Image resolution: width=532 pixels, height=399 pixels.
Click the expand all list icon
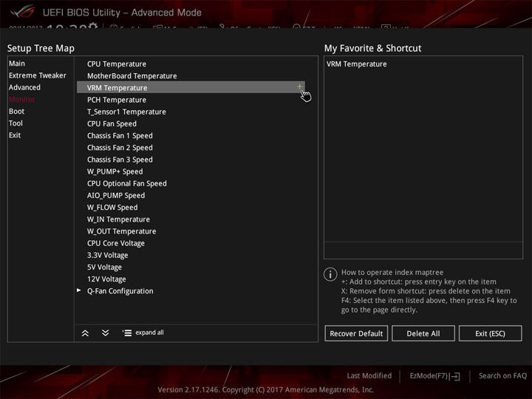click(x=127, y=332)
